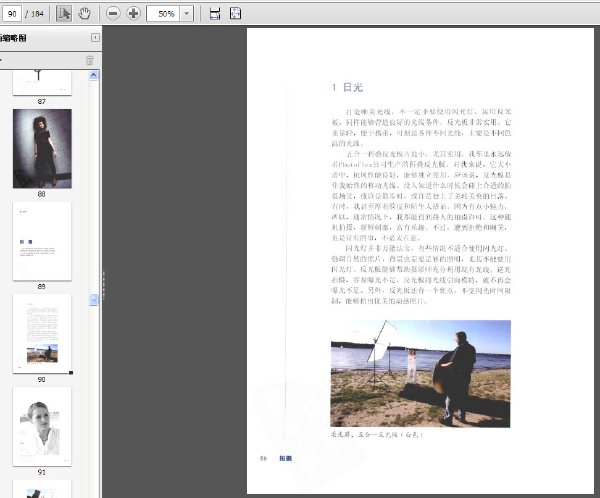Select the text selection cursor tool
The width and height of the screenshot is (600, 498).
coord(64,14)
